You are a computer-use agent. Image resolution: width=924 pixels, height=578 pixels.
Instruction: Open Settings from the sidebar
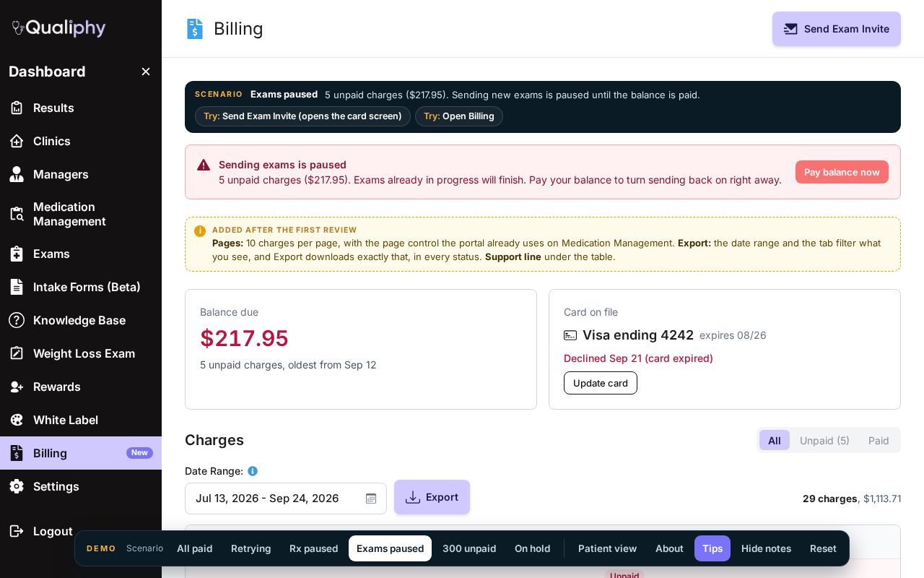click(81, 486)
